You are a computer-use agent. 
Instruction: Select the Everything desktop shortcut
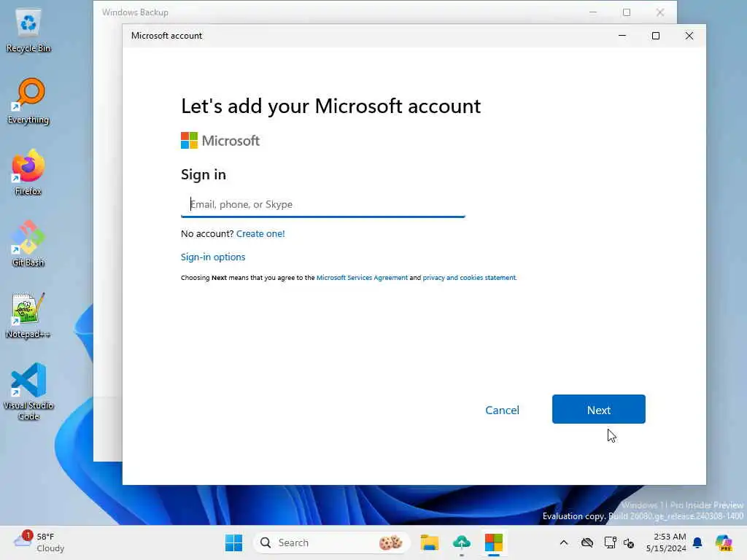pyautogui.click(x=28, y=101)
